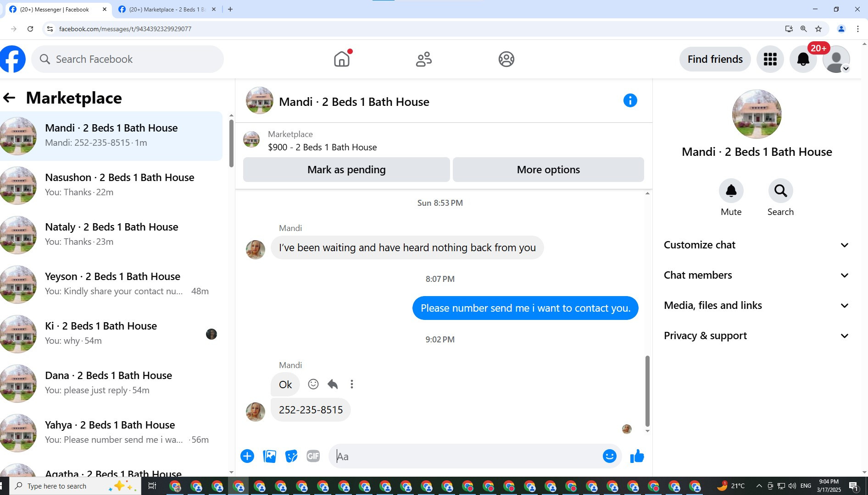868x495 pixels.
Task: Open the Facebook logo home link
Action: 12,59
